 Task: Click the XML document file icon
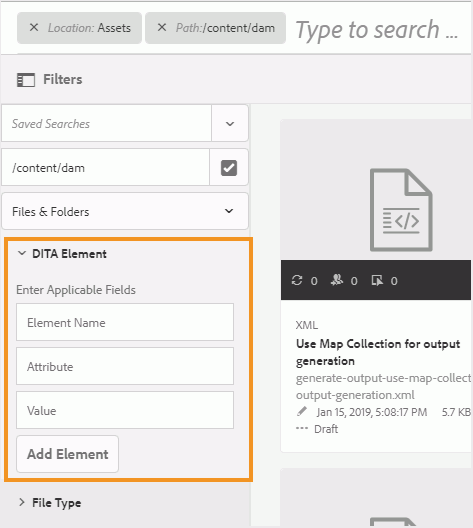point(401,210)
